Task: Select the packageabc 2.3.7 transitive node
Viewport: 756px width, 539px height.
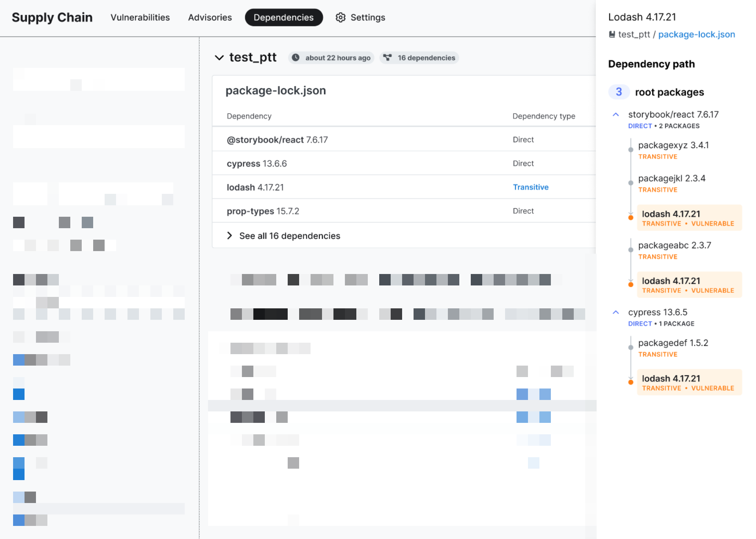Action: coord(674,245)
